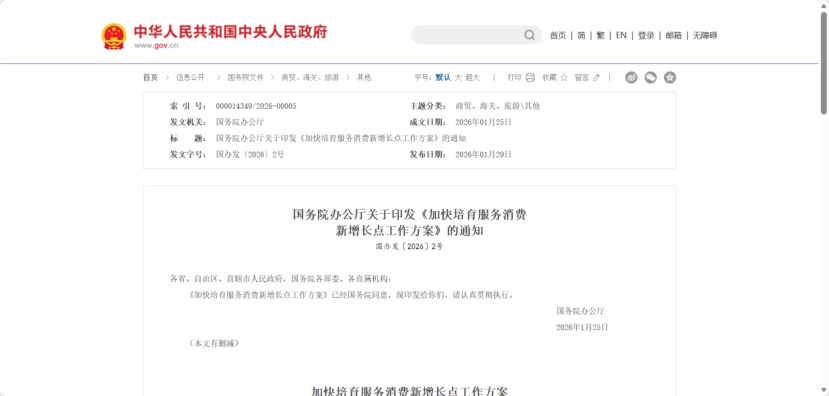Set font size to 超大
829x396 pixels.
point(473,78)
